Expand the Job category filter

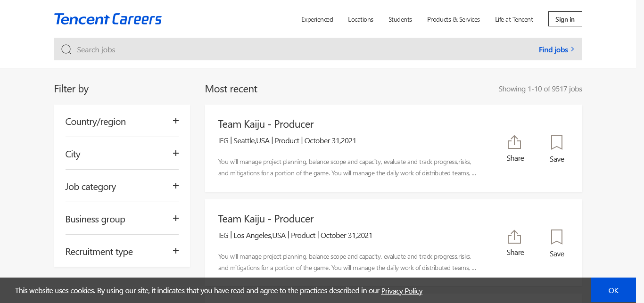(175, 186)
